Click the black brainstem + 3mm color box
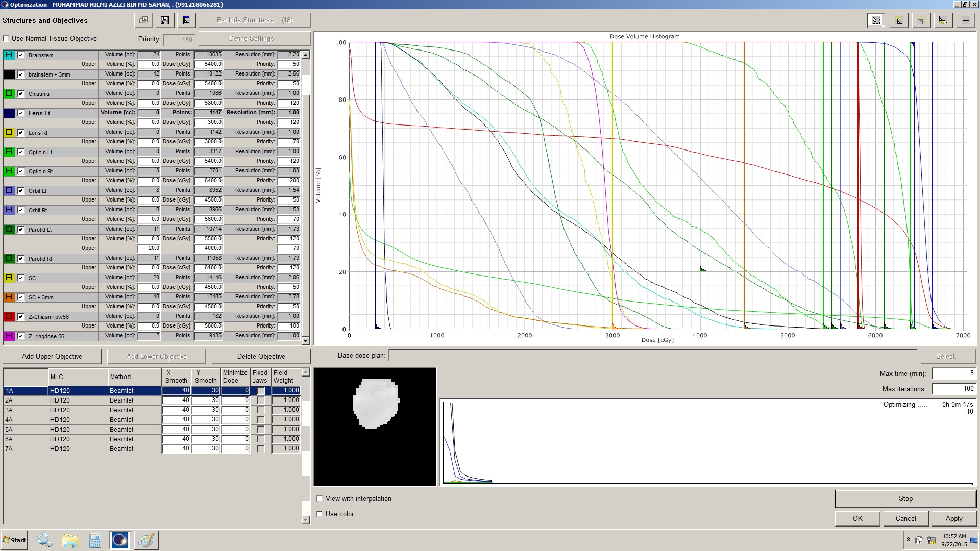This screenshot has height=551, width=980. (x=9, y=74)
